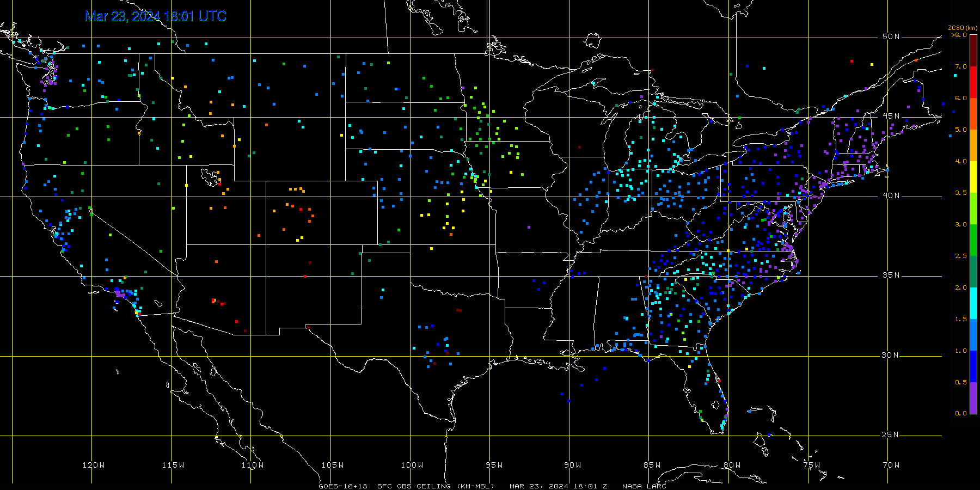Click the yellow color bar segment between 4.0 and 3.5

tap(973, 177)
